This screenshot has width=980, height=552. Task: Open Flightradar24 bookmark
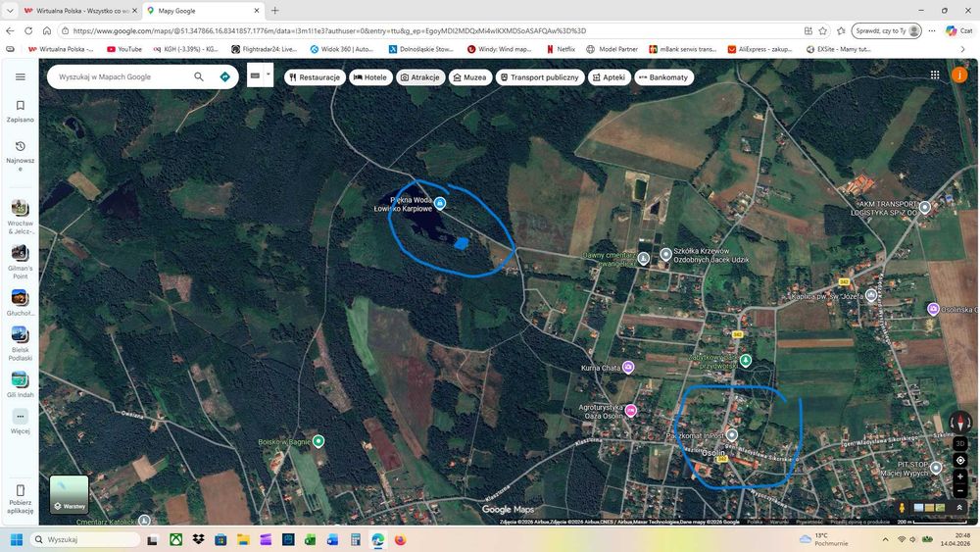264,49
